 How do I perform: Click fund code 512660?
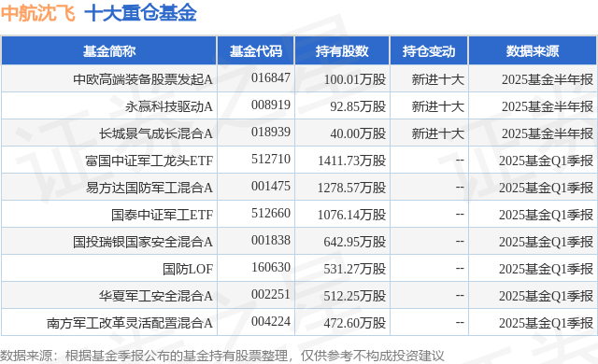coord(271,213)
